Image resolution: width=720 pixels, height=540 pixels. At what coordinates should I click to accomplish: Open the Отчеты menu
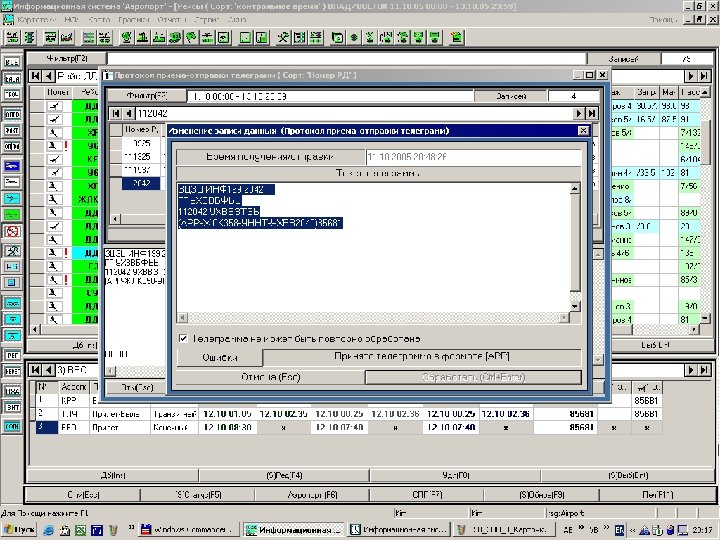pos(171,20)
